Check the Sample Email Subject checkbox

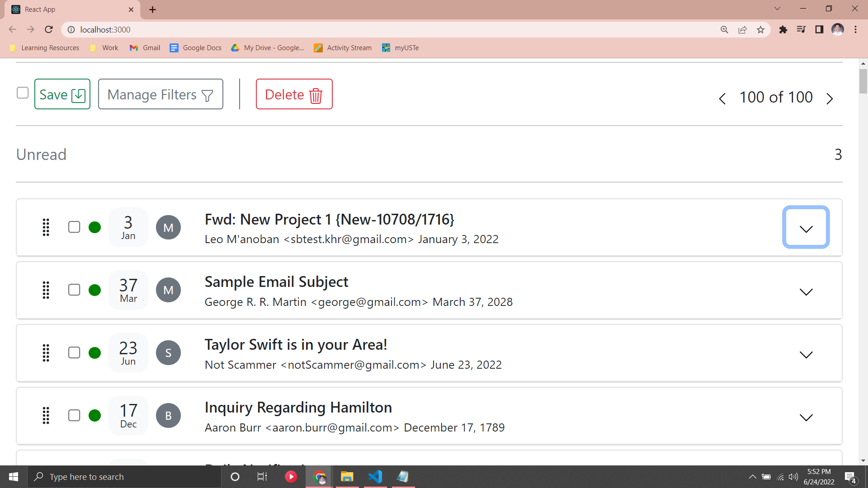pos(74,290)
